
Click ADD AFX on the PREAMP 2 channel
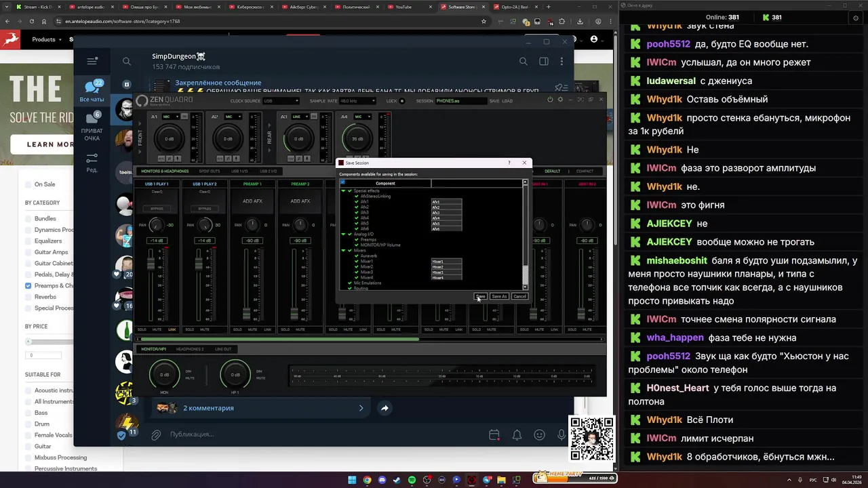[300, 201]
